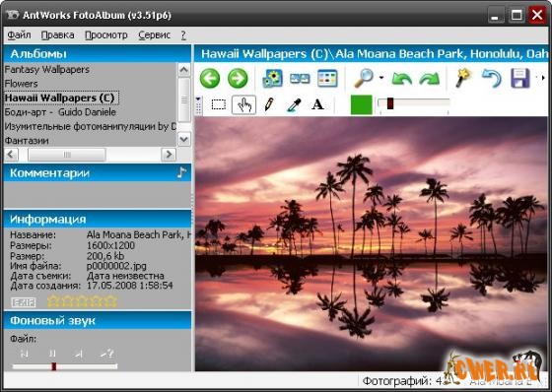Save image using the floppy disk icon

520,78
